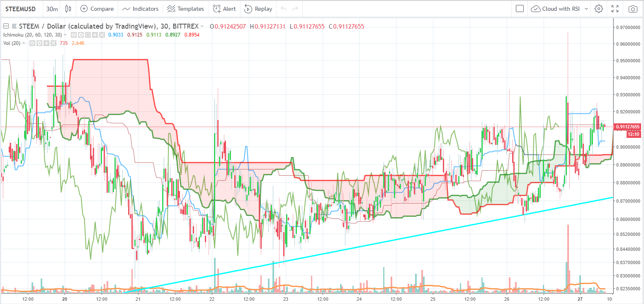Collapse the chart legend using the minus box
Screen dimensions: 644x304
[6, 27]
